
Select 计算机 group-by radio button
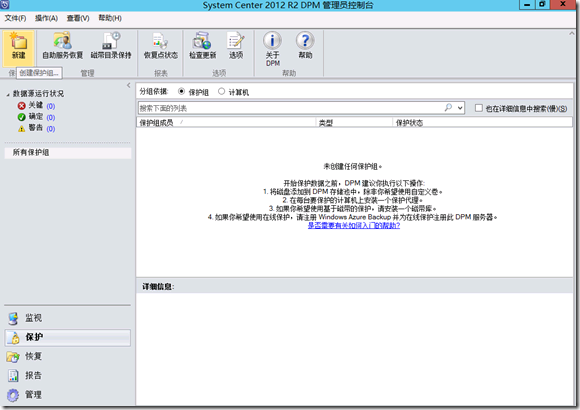(221, 91)
